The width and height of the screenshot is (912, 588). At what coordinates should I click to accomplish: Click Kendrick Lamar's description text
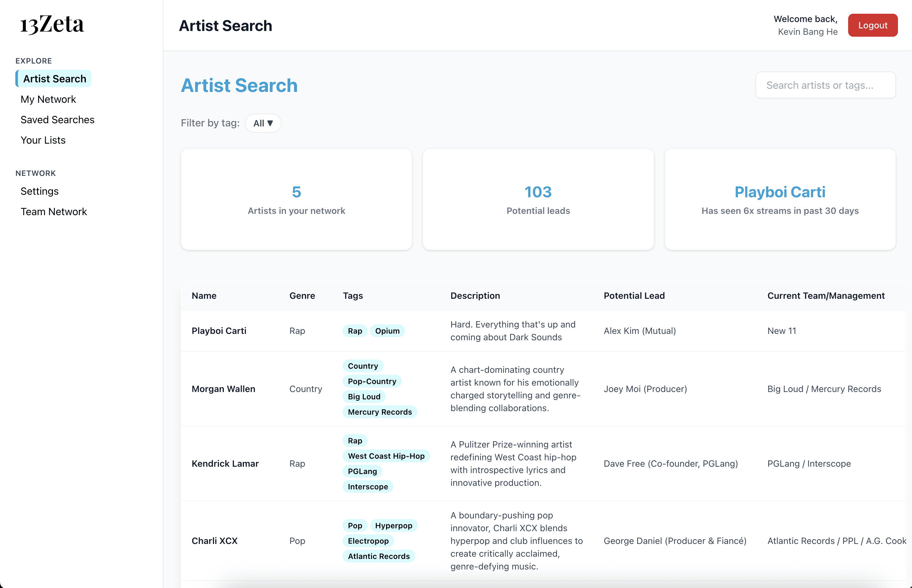tap(513, 464)
